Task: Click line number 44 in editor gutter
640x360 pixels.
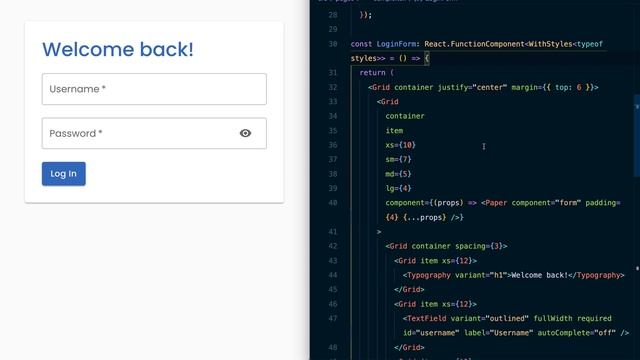Action: click(333, 275)
